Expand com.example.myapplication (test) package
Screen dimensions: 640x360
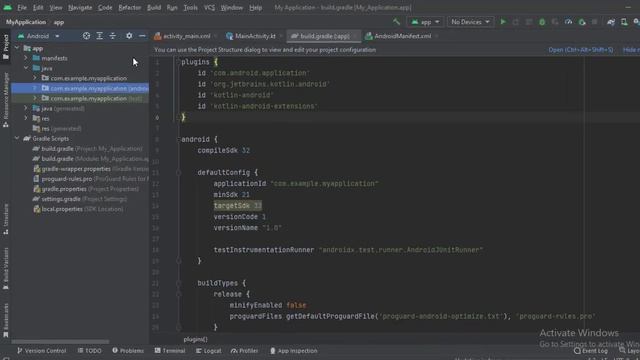[35, 98]
